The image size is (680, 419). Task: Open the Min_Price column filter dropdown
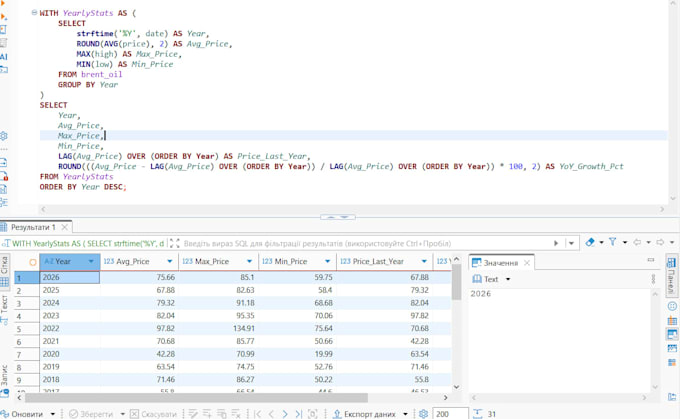click(327, 261)
